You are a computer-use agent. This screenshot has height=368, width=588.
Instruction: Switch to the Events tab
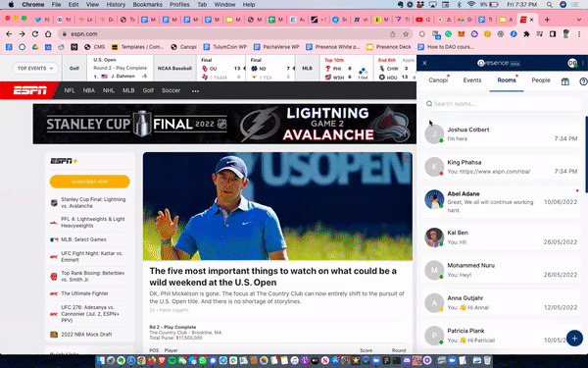pyautogui.click(x=472, y=80)
